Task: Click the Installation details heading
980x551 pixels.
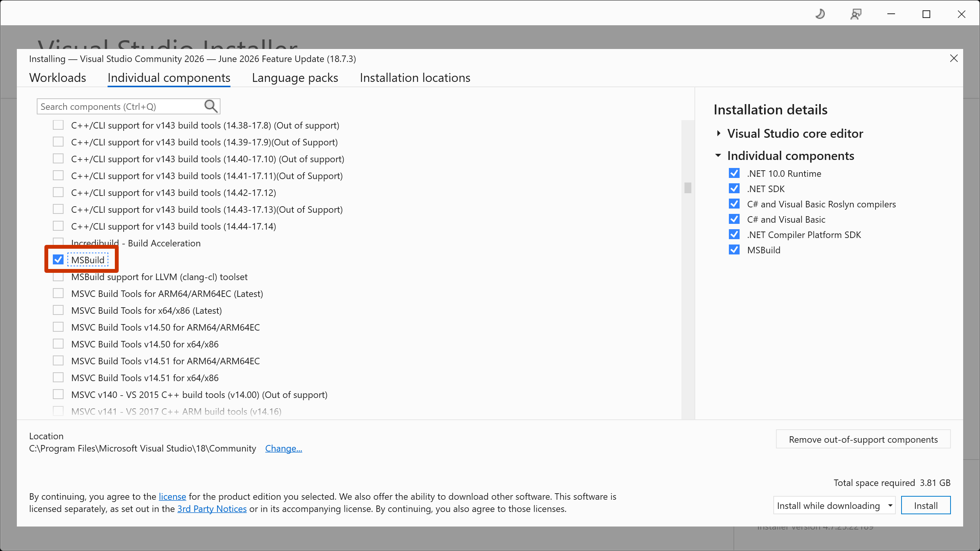Action: click(x=771, y=110)
